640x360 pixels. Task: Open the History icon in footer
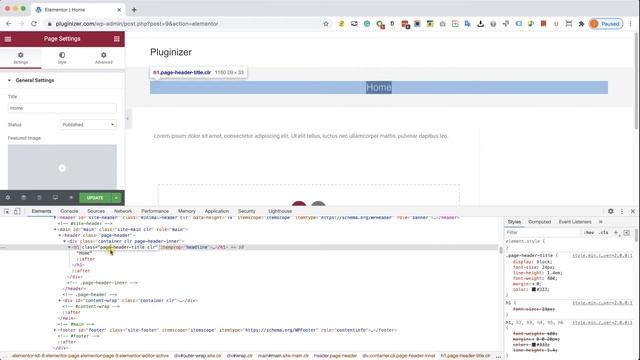click(39, 198)
